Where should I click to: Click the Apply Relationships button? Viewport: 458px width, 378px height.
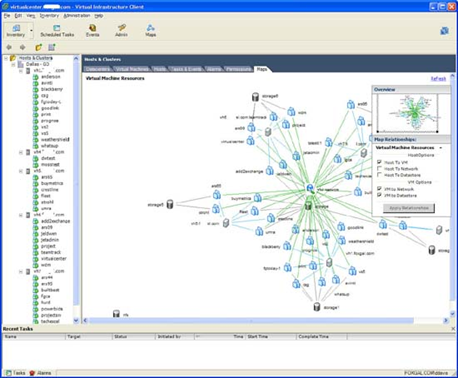pyautogui.click(x=409, y=208)
